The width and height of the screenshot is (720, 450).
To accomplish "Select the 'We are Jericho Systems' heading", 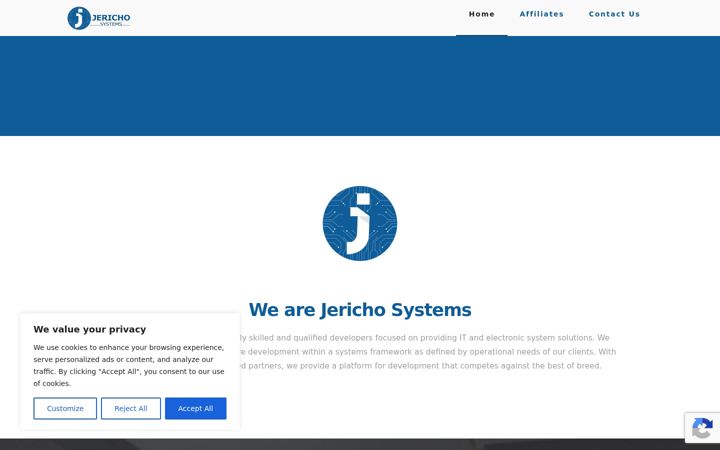I will [x=360, y=310].
